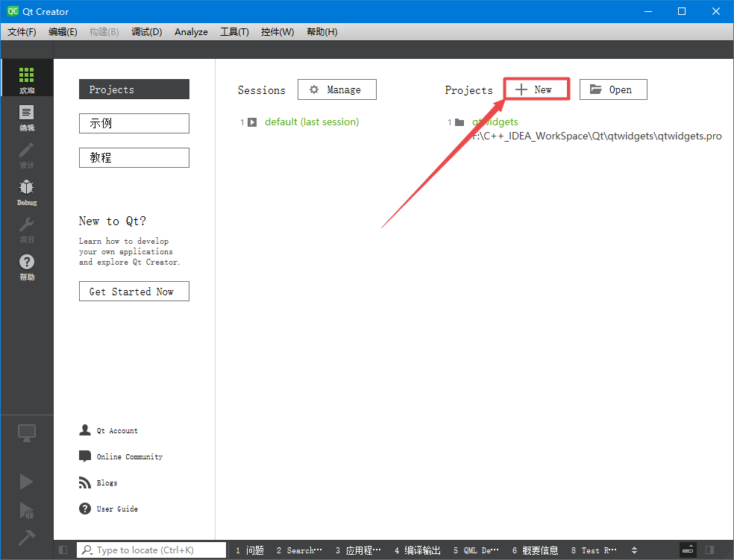This screenshot has width=734, height=560.
Task: Click the Online Community chat icon
Action: [x=85, y=456]
